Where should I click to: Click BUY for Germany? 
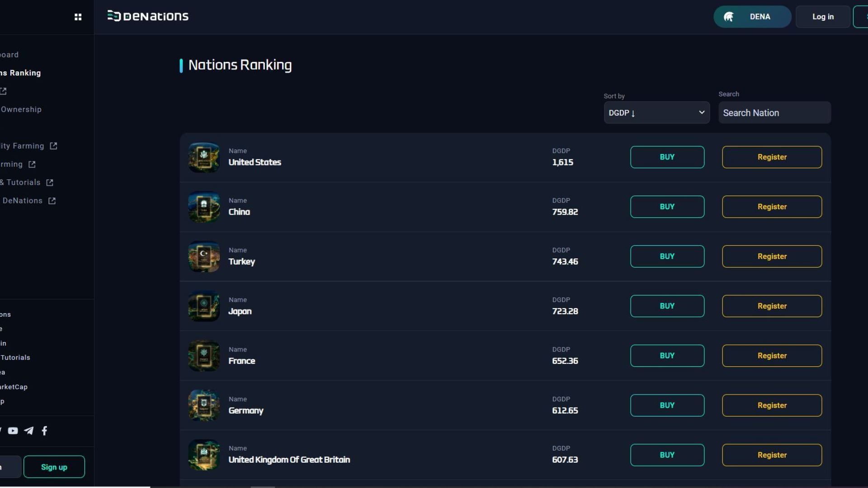(667, 405)
